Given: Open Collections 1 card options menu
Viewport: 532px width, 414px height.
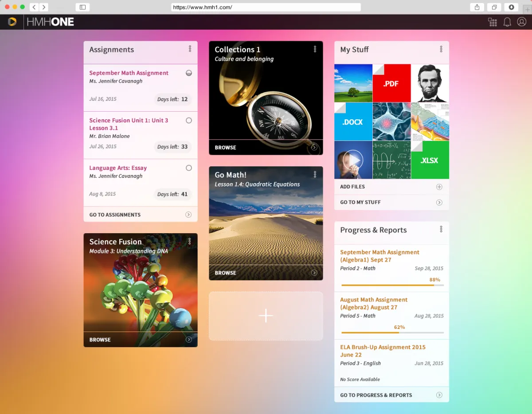Looking at the screenshot, I should 315,49.
